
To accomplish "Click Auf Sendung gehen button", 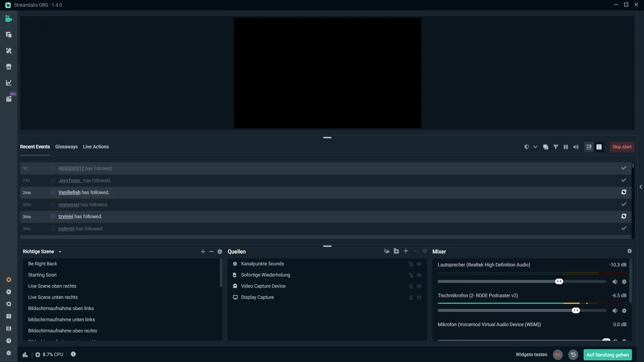I will tap(608, 354).
